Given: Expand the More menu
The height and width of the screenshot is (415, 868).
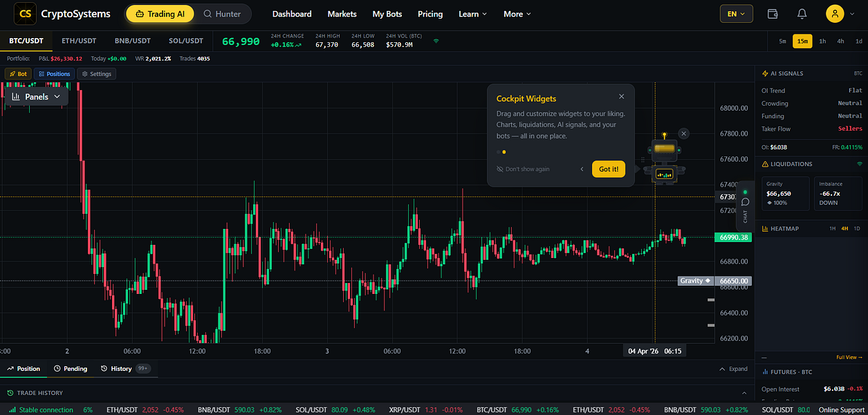Looking at the screenshot, I should click(x=517, y=14).
